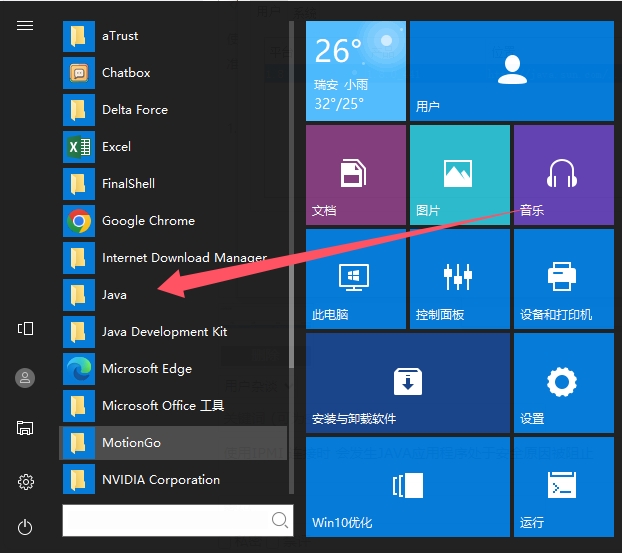Open the 控制面板 tile
622x553 pixels.
pos(460,279)
